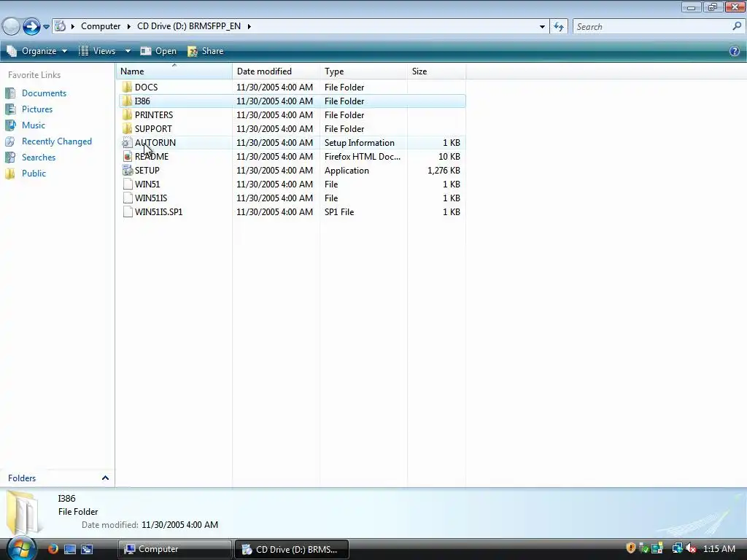Viewport: 747px width, 560px height.
Task: Open Pictures in Favorite Links
Action: [x=37, y=109]
